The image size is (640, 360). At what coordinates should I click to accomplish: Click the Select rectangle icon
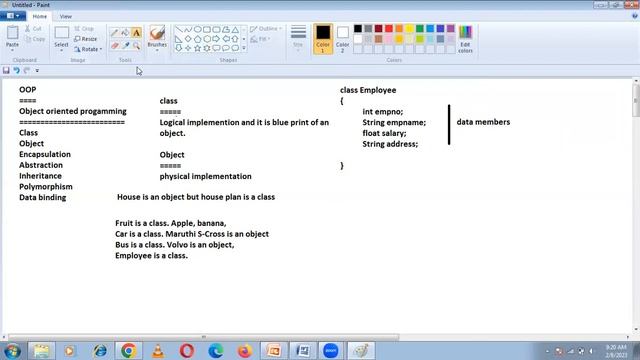62,33
